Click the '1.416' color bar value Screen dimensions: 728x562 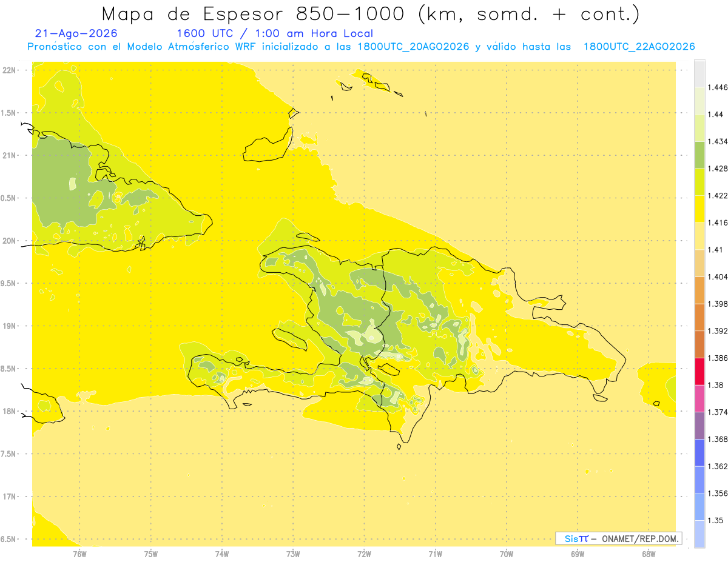point(718,222)
